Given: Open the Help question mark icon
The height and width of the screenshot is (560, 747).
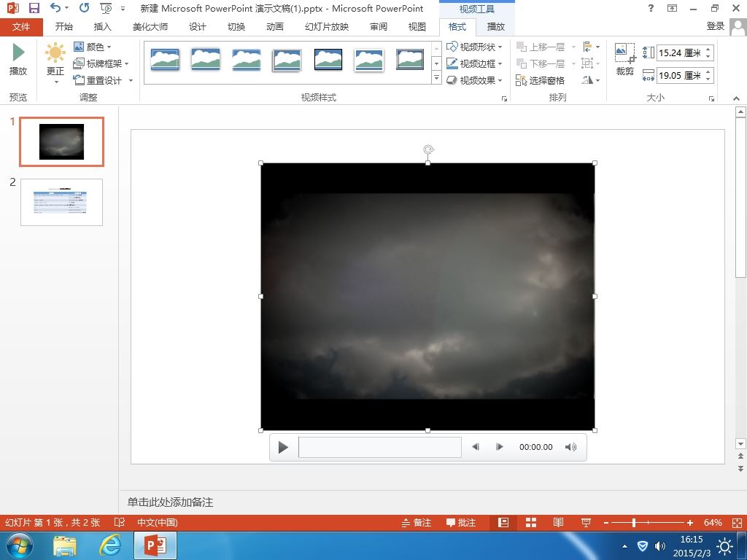Looking at the screenshot, I should [x=651, y=8].
